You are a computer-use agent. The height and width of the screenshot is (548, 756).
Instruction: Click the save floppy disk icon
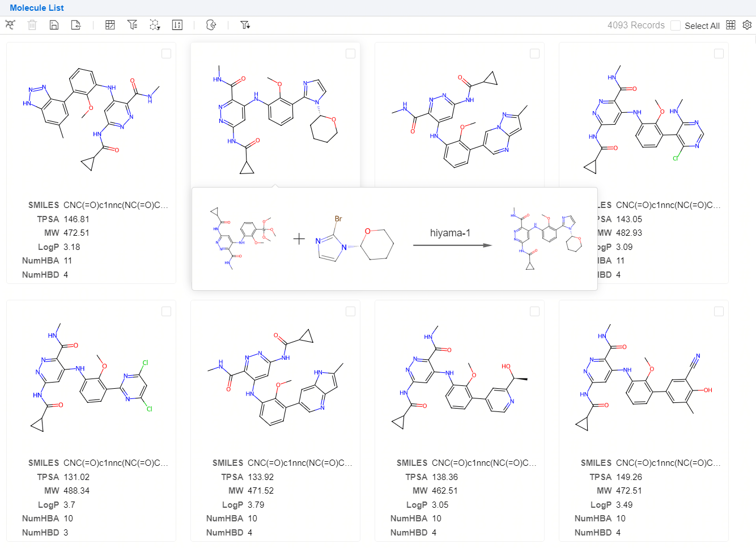pos(54,25)
